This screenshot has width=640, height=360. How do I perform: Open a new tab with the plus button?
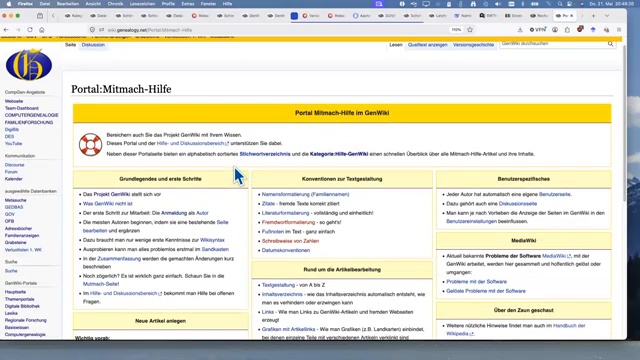[593, 16]
